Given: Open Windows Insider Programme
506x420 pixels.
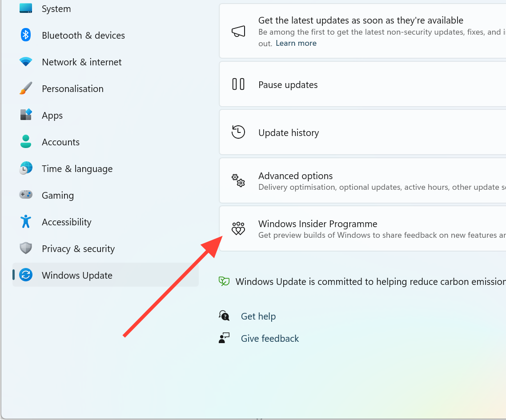Looking at the screenshot, I should [x=363, y=229].
